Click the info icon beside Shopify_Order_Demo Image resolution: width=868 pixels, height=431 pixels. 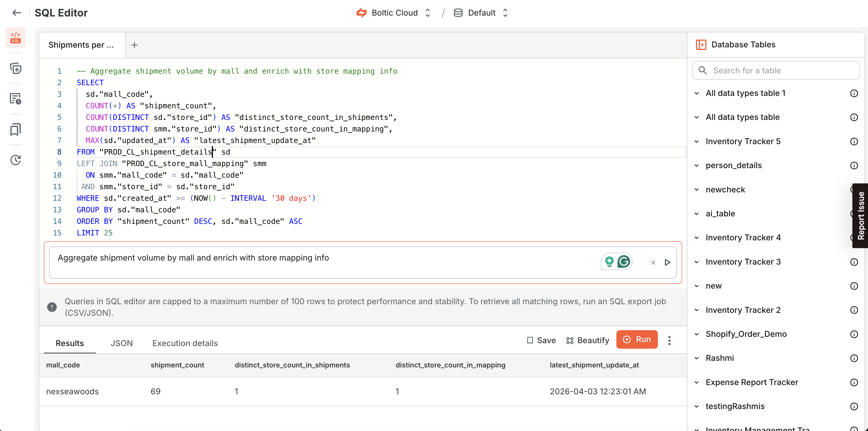pos(854,334)
